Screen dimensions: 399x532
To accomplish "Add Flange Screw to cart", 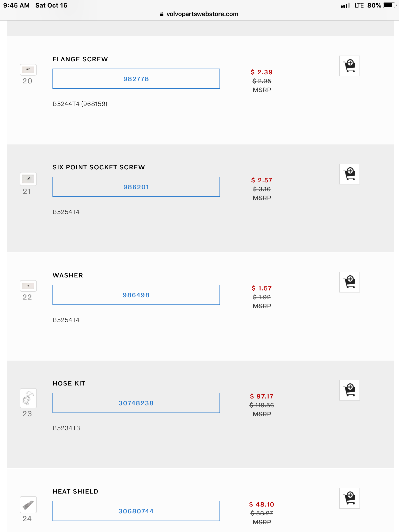I will [349, 66].
